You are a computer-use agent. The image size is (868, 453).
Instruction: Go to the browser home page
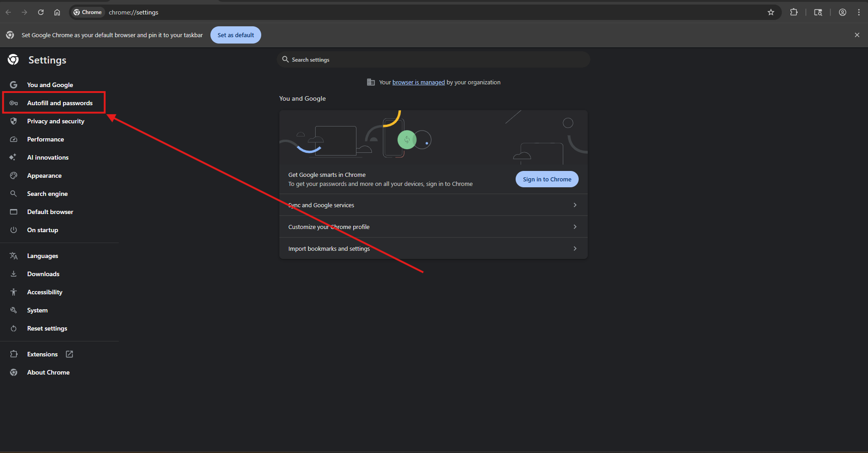coord(57,12)
